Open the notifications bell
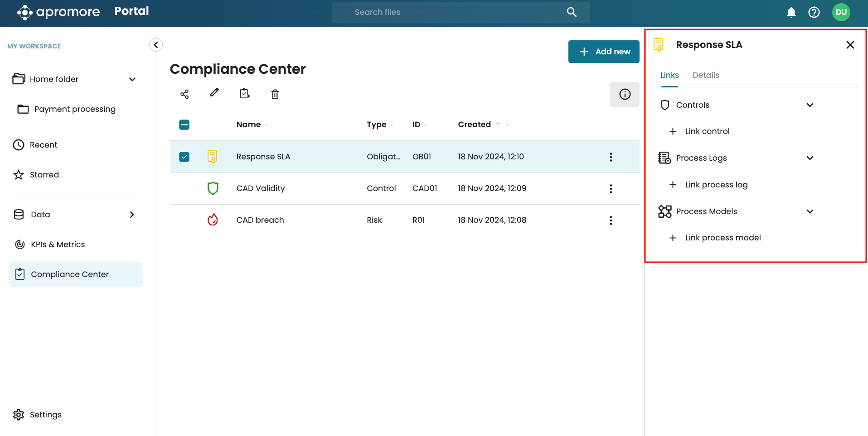This screenshot has width=868, height=436. click(791, 12)
